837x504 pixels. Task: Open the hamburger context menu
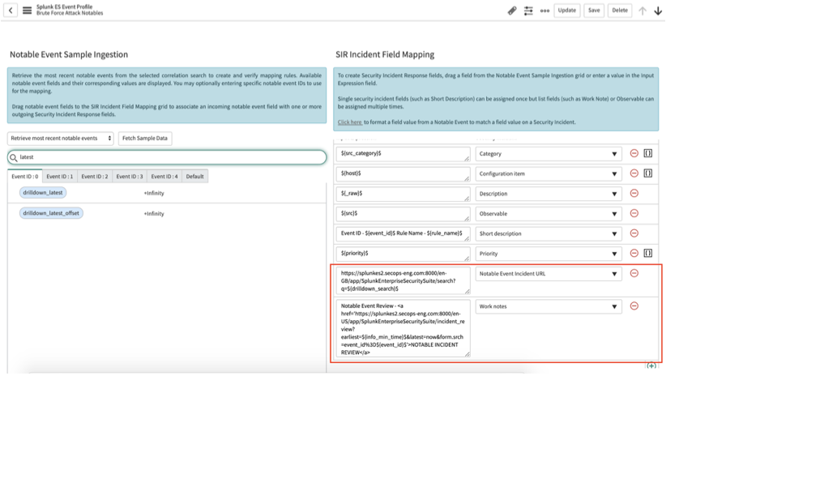click(27, 11)
